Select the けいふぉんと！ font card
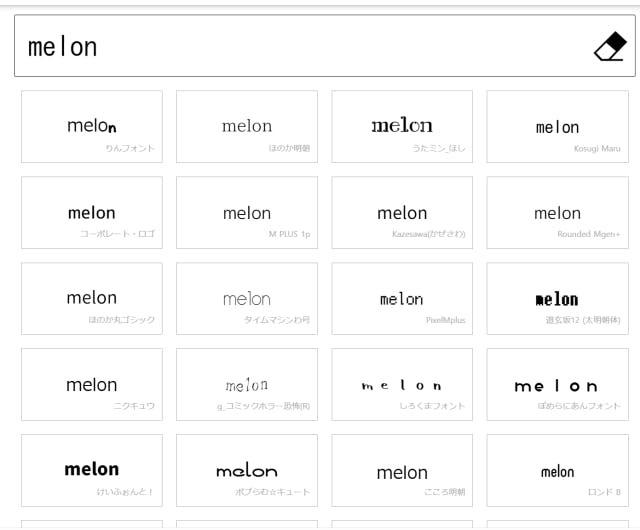The image size is (640, 530). coord(92,471)
